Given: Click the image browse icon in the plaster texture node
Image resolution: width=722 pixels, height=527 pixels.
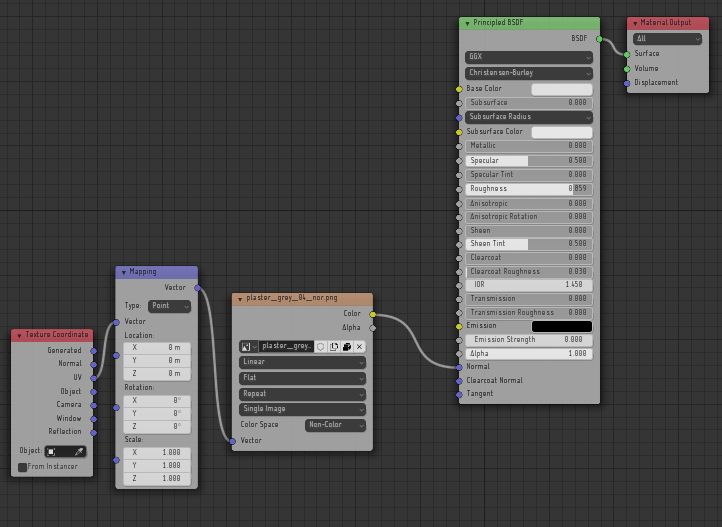Looking at the screenshot, I should pyautogui.click(x=248, y=347).
